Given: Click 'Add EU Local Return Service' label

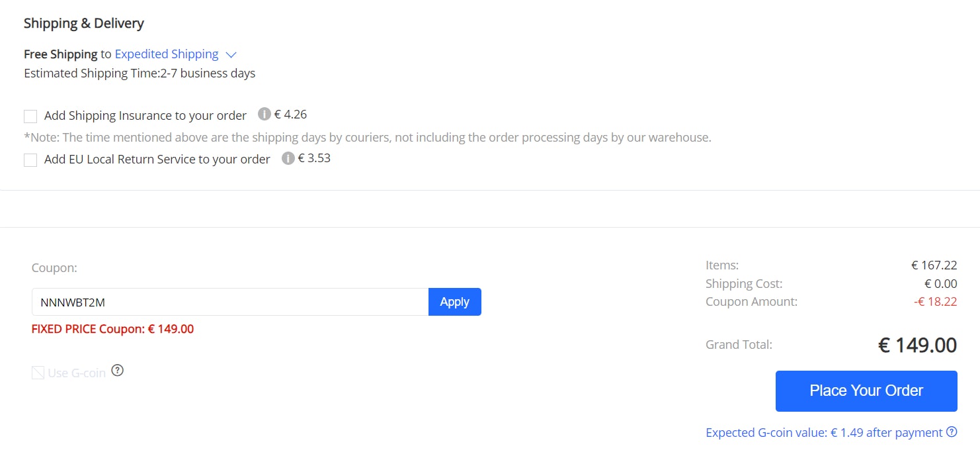Looking at the screenshot, I should 157,160.
